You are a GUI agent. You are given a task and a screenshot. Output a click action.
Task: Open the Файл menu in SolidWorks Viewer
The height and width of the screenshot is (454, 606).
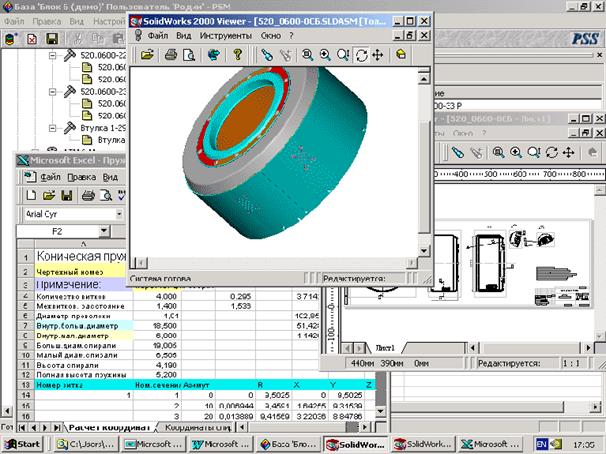click(158, 36)
